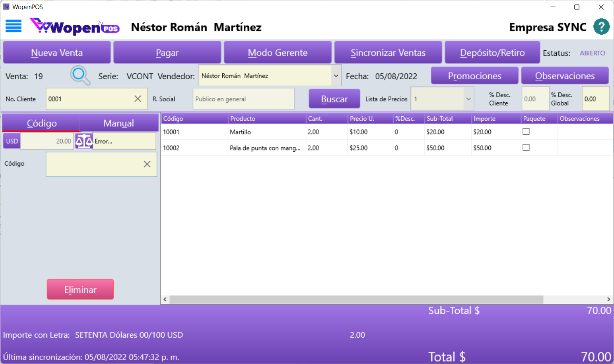Viewport: 614px width, 364px height.
Task: Click the horizontal scrollbar in product table
Action: point(356,299)
